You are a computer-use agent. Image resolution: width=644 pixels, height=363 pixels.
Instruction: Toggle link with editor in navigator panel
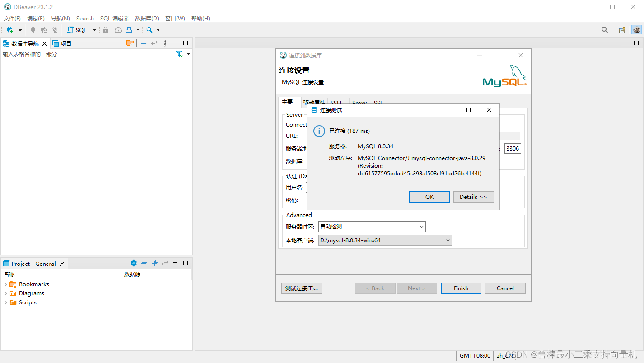pyautogui.click(x=154, y=43)
